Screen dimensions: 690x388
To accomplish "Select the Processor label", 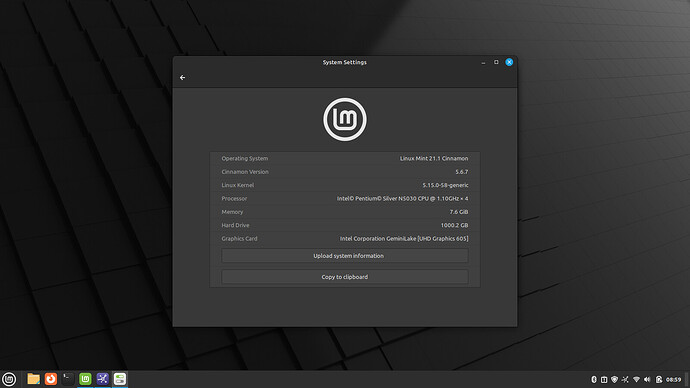I will 234,198.
